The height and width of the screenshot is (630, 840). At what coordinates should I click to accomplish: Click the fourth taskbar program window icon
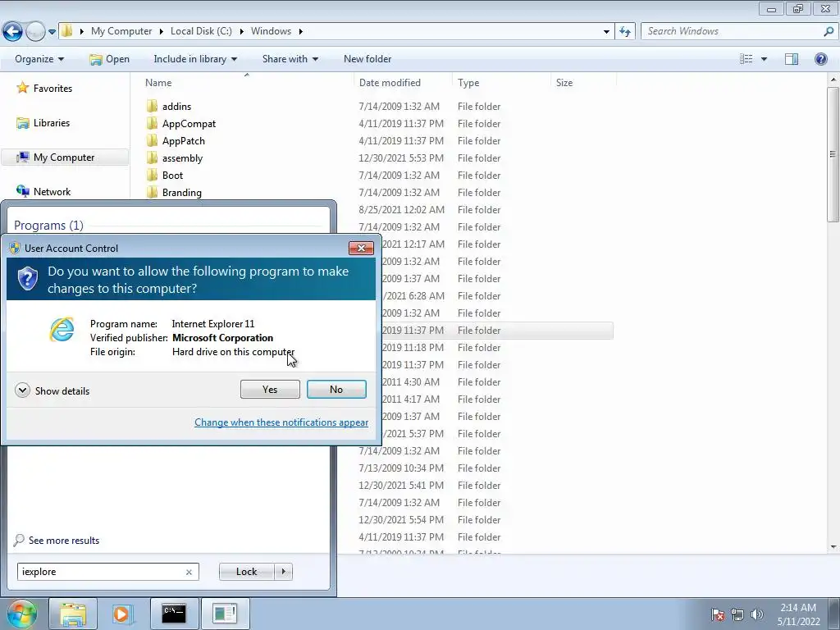tap(225, 614)
